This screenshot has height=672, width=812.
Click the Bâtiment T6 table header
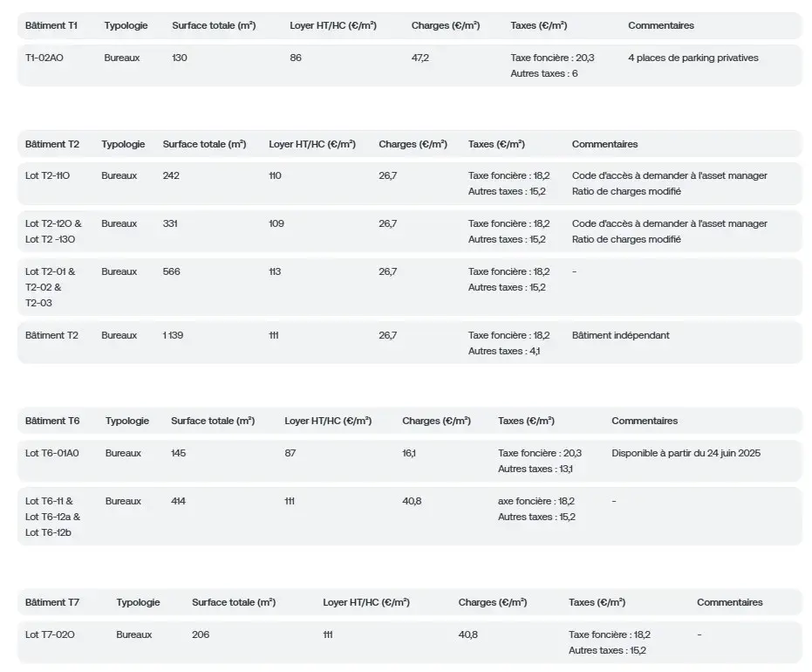52,421
